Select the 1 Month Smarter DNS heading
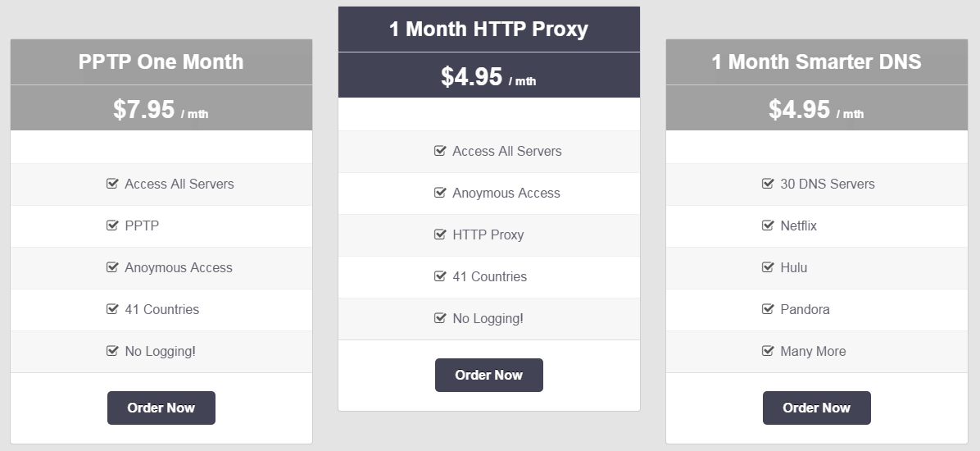This screenshot has width=980, height=451. tap(816, 61)
